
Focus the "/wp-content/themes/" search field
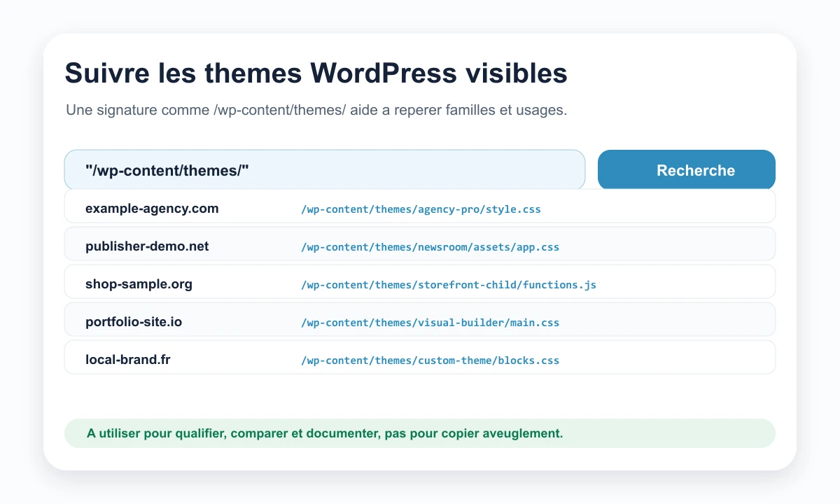tap(325, 170)
